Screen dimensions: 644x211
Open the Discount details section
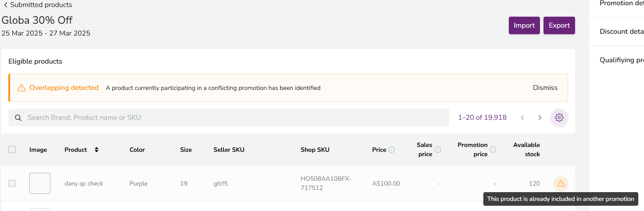click(x=622, y=32)
